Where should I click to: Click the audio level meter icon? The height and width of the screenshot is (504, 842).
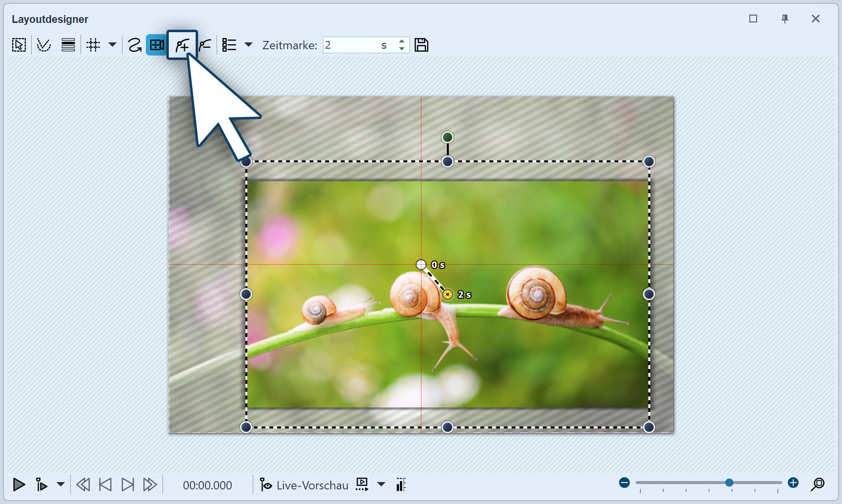[401, 485]
